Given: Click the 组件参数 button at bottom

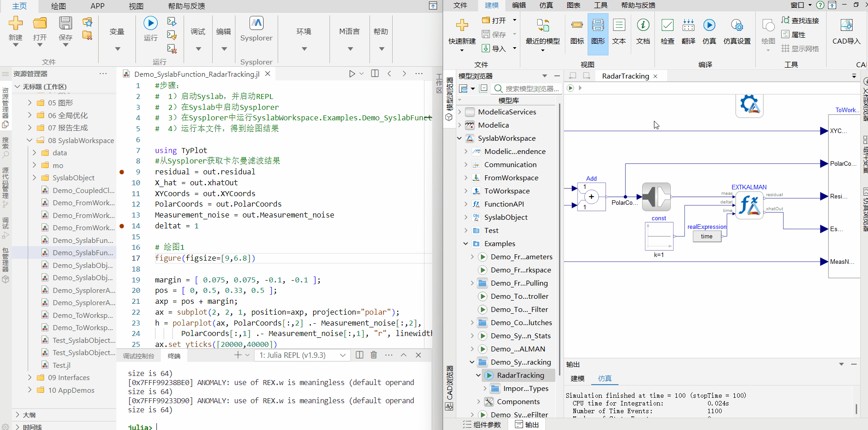Looking at the screenshot, I should 482,425.
